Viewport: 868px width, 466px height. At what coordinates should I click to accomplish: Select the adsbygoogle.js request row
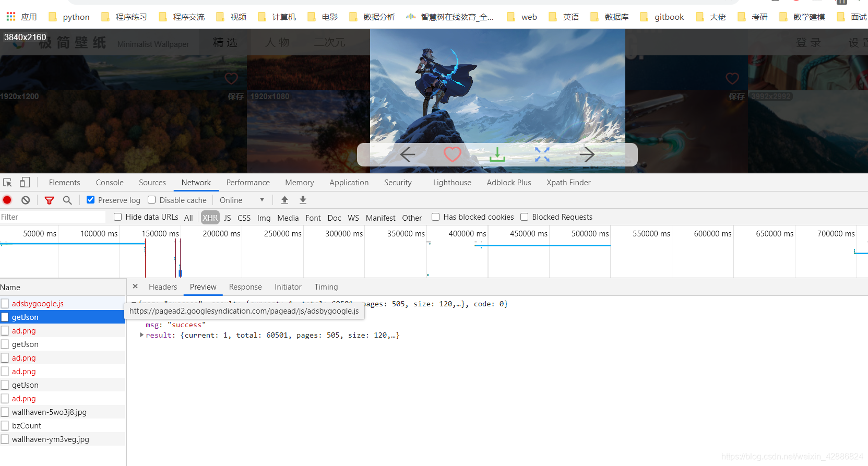click(63, 304)
